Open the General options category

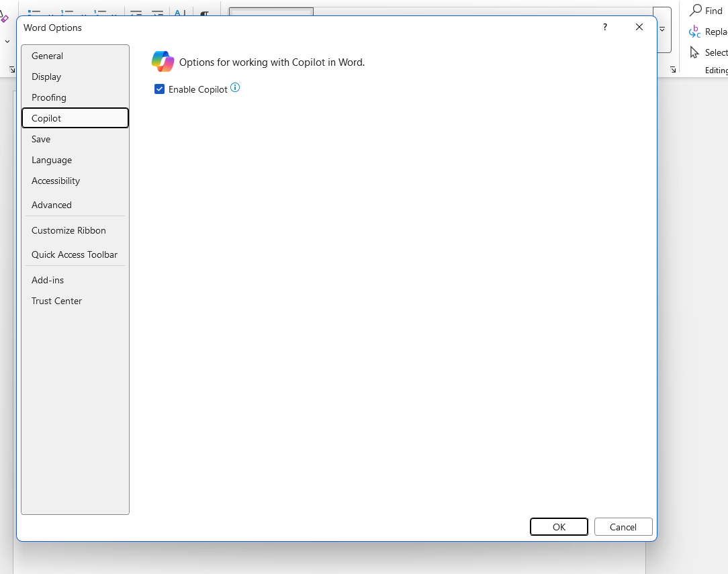pyautogui.click(x=75, y=56)
